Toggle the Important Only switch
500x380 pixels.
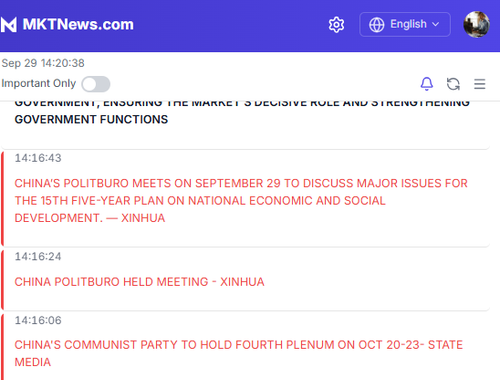(x=96, y=84)
